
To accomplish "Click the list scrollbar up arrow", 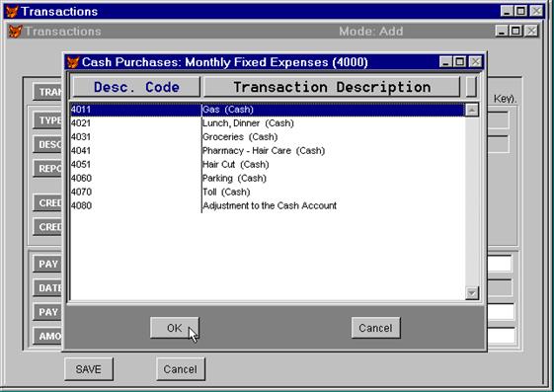I will point(472,110).
